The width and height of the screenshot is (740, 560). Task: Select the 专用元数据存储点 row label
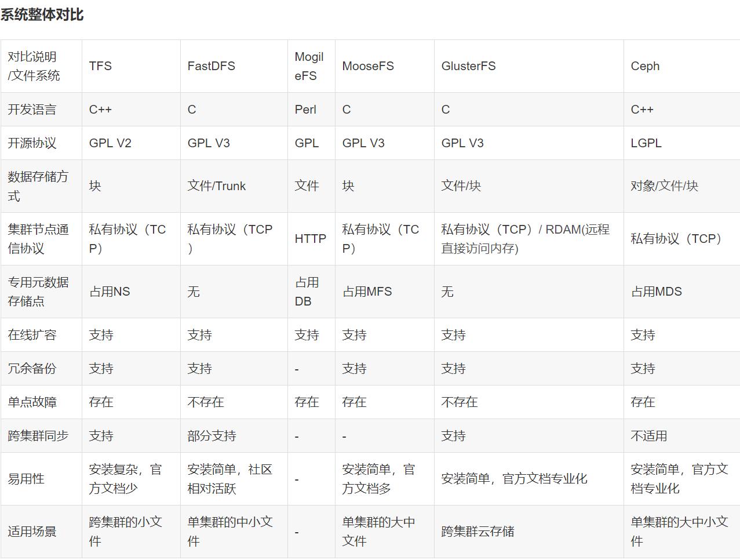[37, 292]
